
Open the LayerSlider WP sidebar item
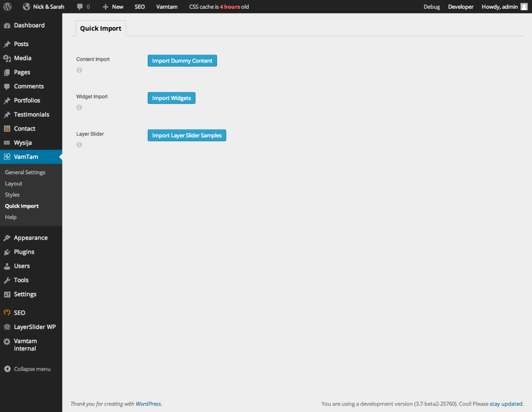[34, 327]
